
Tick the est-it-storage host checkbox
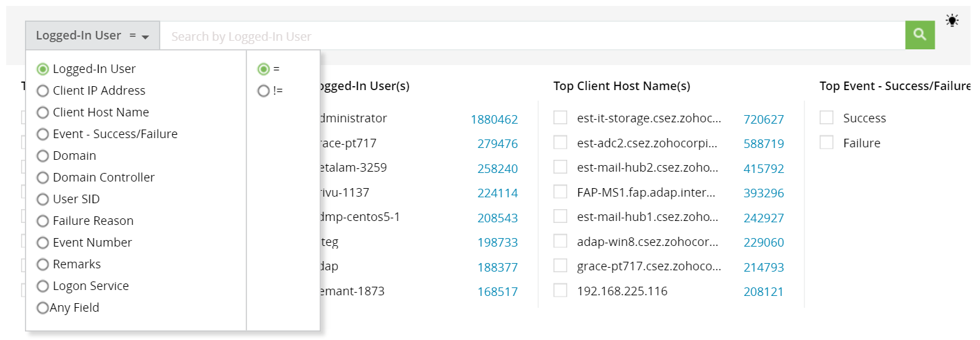[x=560, y=118]
